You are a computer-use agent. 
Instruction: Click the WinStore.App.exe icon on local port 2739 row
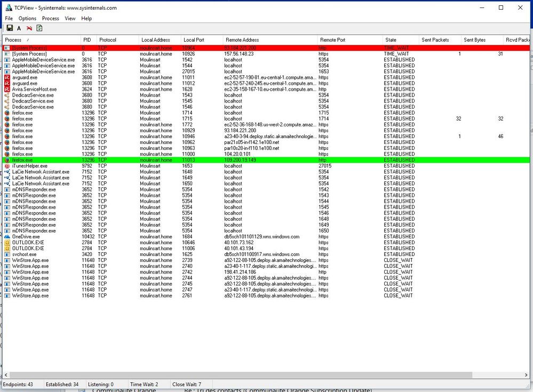click(7, 261)
